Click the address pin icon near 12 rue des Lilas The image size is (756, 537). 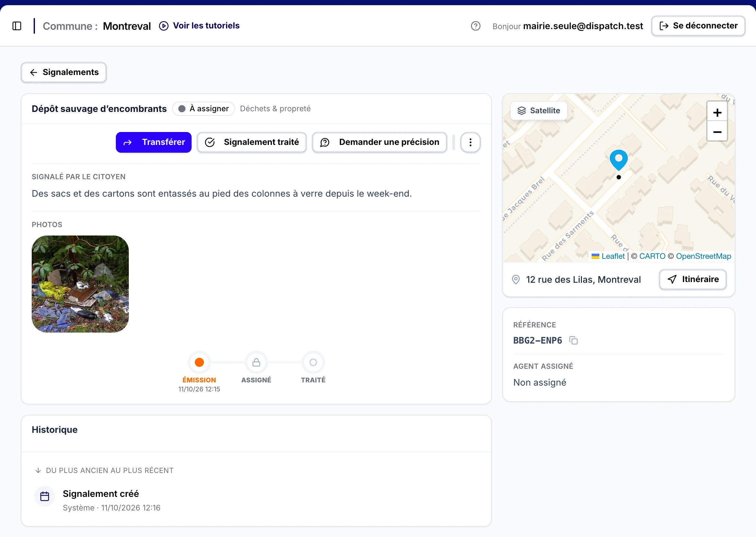point(516,279)
